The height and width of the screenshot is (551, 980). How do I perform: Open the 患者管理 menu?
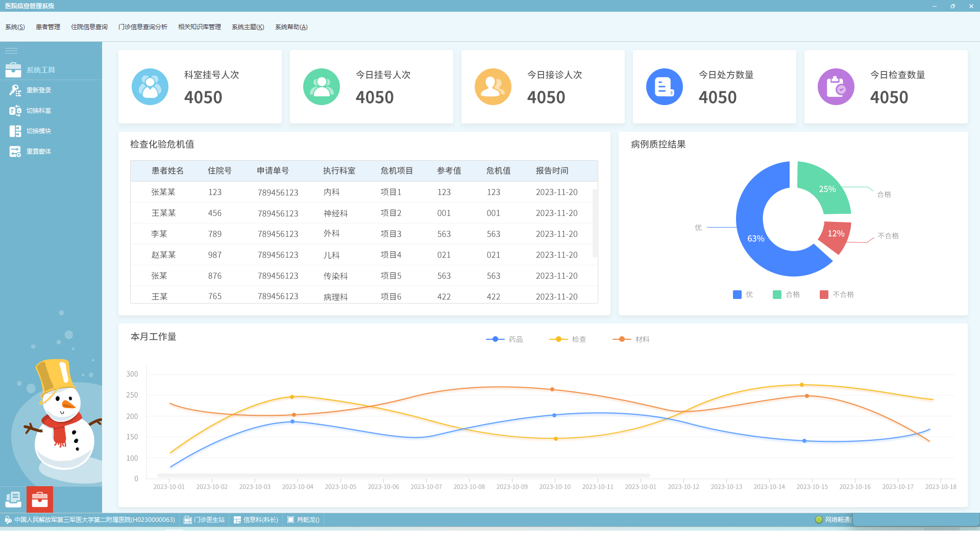[x=48, y=27]
